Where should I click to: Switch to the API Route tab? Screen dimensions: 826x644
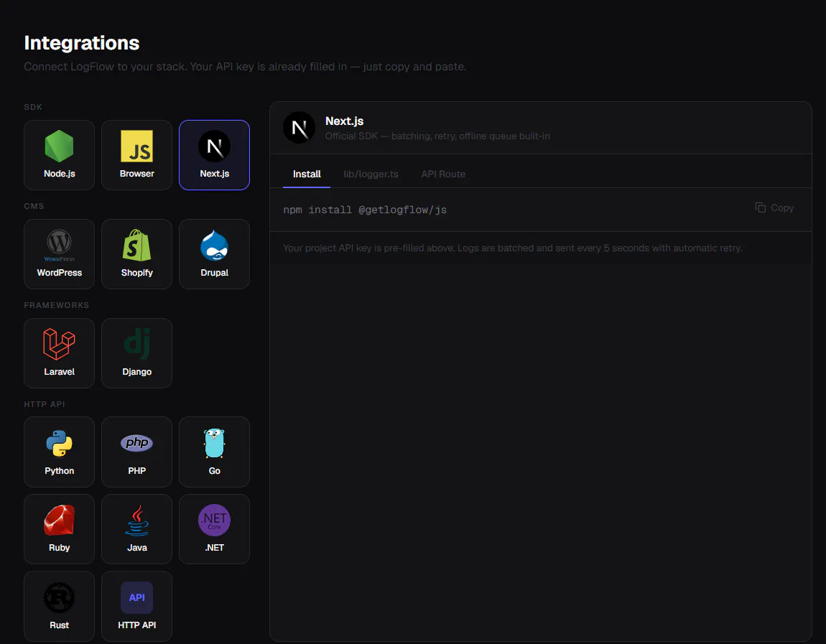tap(443, 174)
